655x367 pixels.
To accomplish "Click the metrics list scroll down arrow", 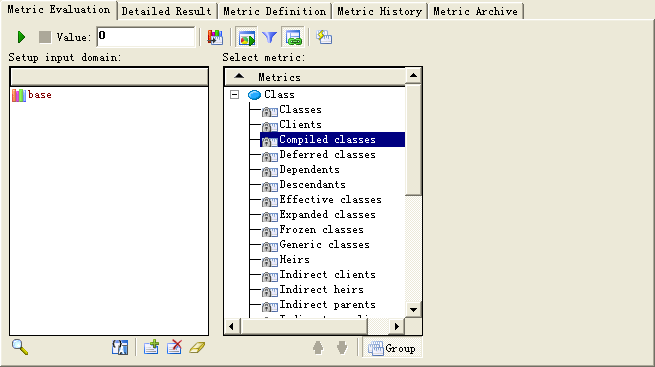I will tap(413, 309).
